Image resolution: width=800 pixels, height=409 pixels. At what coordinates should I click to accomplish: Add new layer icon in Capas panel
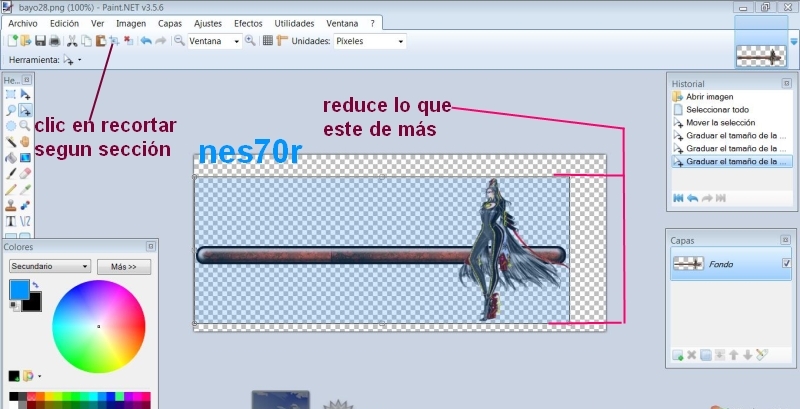[x=678, y=355]
